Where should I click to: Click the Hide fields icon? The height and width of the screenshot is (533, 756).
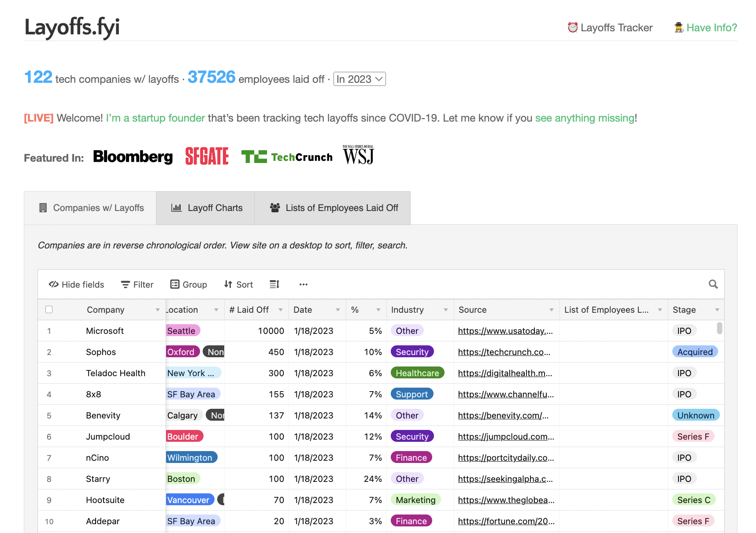coord(54,284)
